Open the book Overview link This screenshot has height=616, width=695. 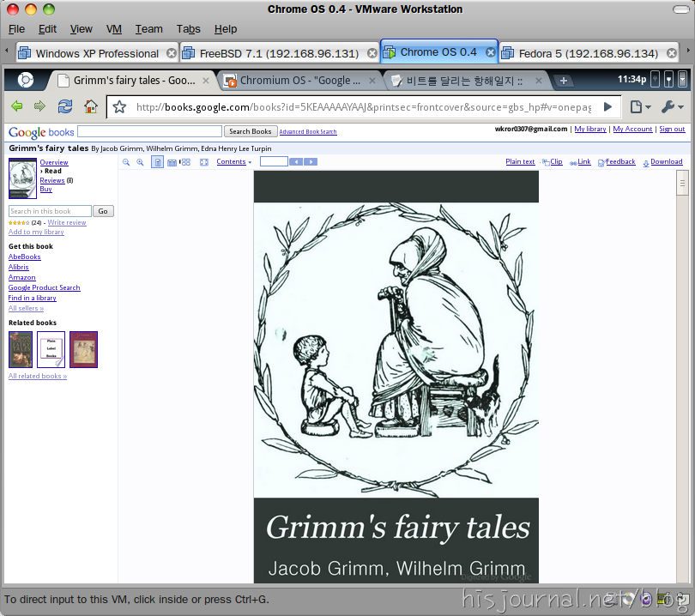click(x=54, y=162)
